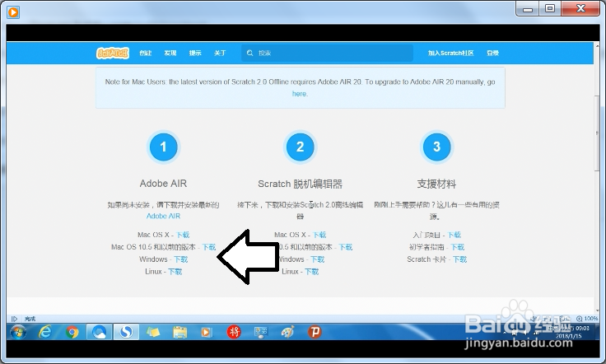Download Scratch offline editor for Linux
Screen dimensions: 606x364
(311, 272)
